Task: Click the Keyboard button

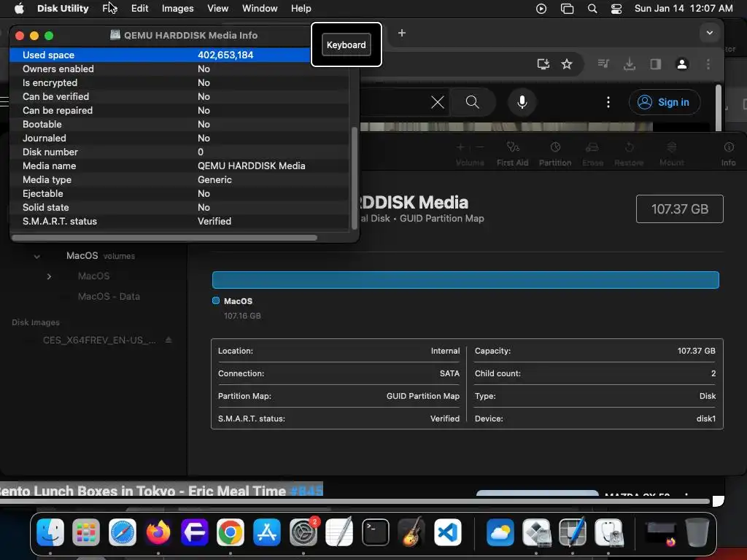Action: pos(347,44)
